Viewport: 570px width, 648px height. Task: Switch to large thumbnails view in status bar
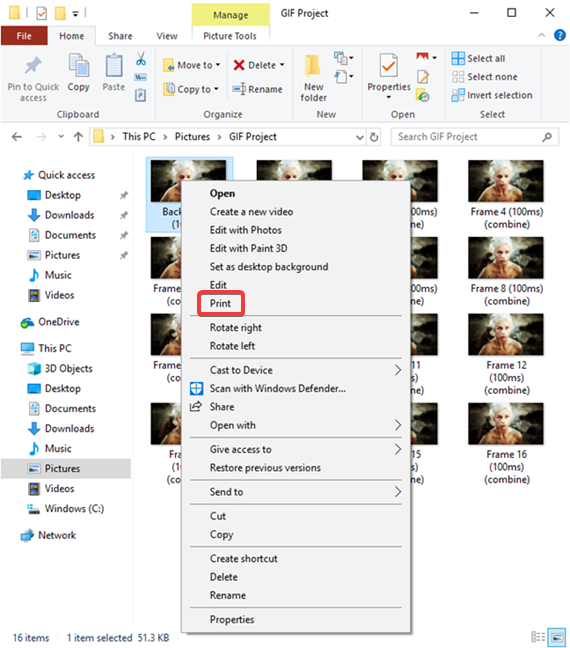point(557,637)
